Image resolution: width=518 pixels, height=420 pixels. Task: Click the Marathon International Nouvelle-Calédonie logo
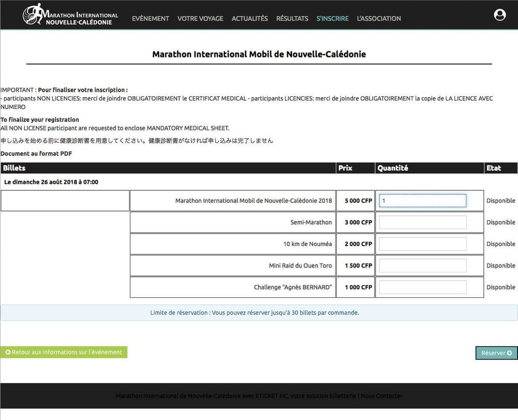[x=71, y=15]
